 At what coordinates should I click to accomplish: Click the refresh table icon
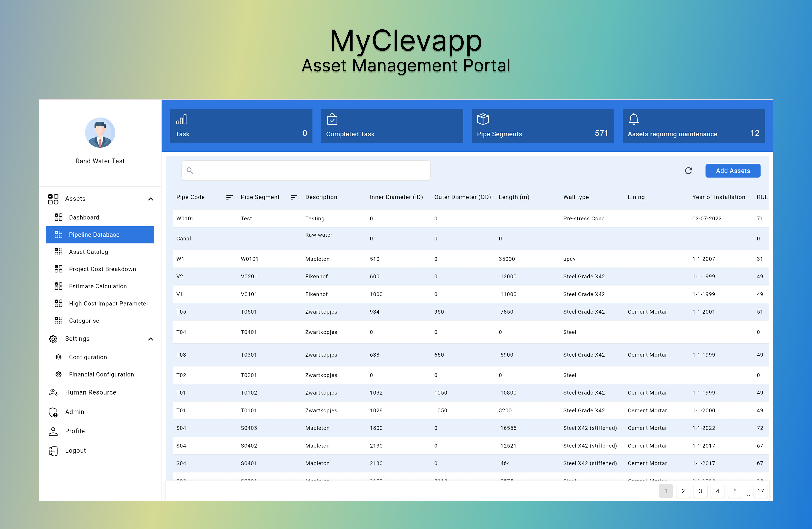tap(688, 171)
